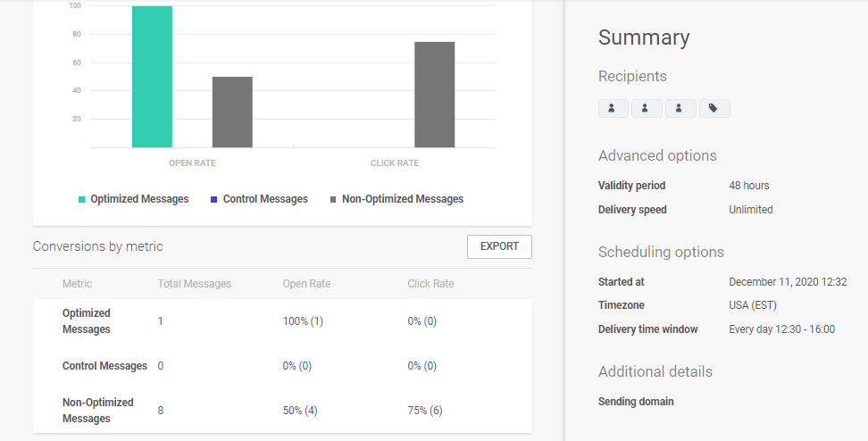Click the teal Optimized open rate bar
This screenshot has height=441, width=868.
point(152,77)
